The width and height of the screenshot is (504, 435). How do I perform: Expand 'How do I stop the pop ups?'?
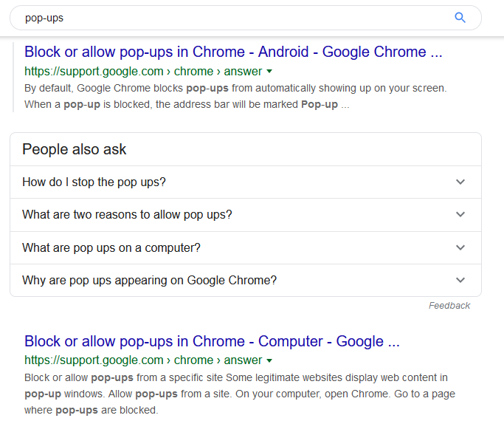94,182
